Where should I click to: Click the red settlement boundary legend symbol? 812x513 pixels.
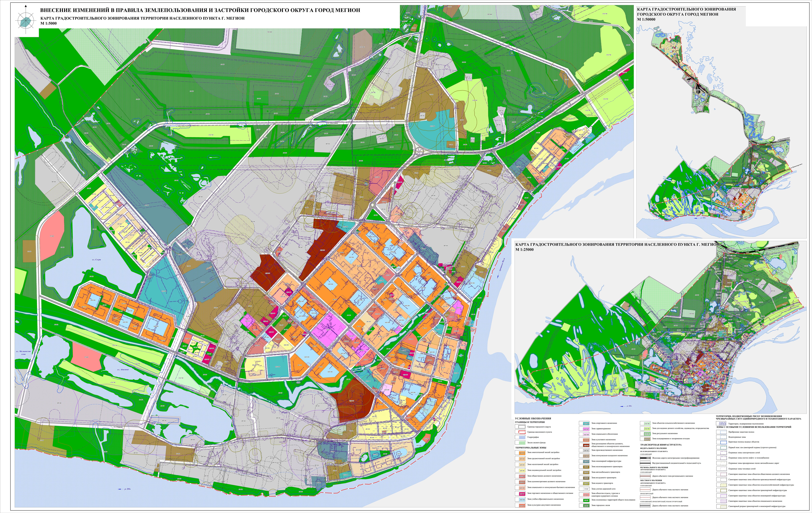pyautogui.click(x=522, y=432)
